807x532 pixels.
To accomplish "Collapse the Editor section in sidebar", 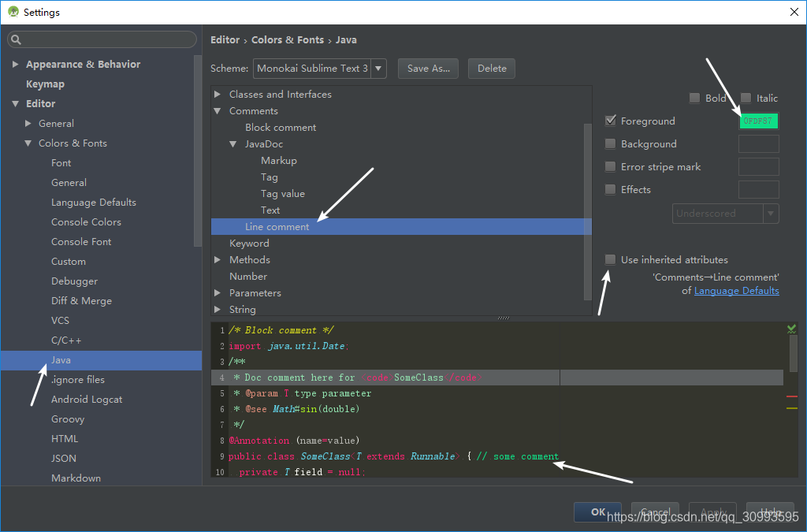I will (x=16, y=103).
